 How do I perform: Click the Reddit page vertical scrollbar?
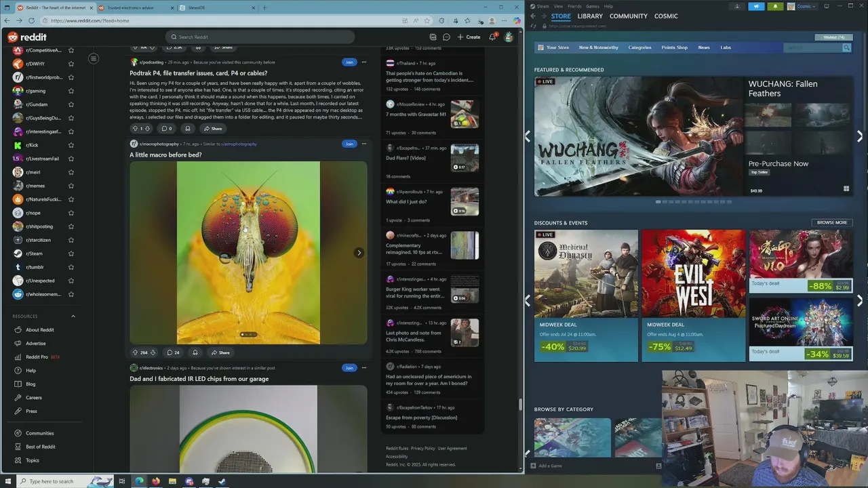click(x=520, y=405)
